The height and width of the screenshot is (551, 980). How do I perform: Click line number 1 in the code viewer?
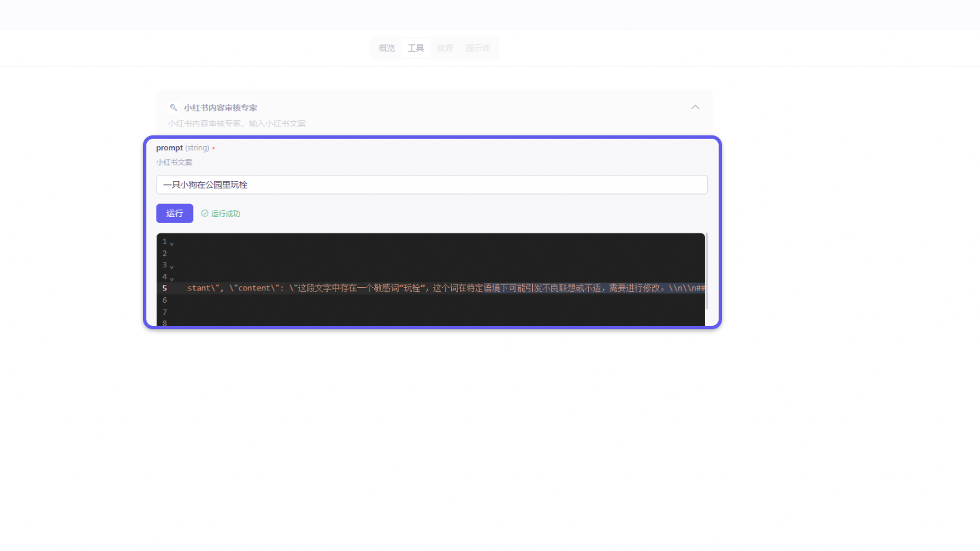[165, 241]
